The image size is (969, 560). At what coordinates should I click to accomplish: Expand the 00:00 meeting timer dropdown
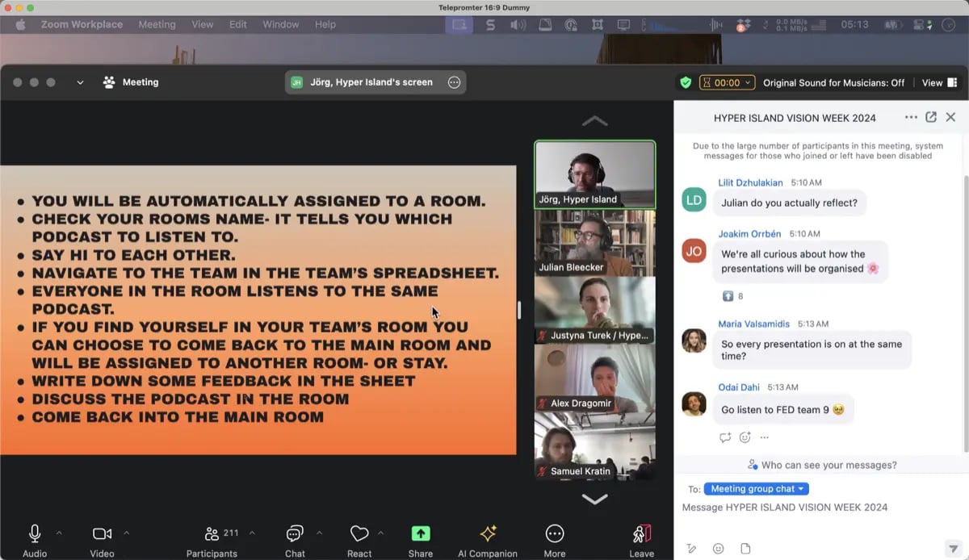click(x=727, y=81)
